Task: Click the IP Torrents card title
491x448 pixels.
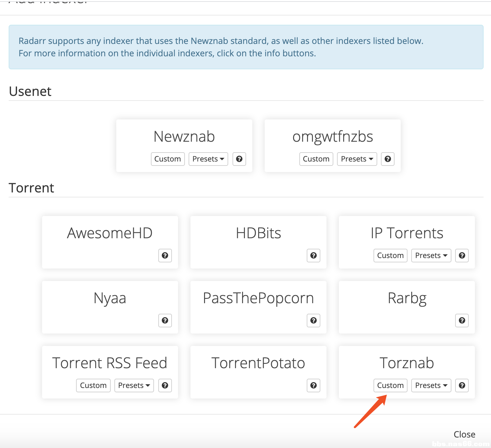Action: coord(407,233)
